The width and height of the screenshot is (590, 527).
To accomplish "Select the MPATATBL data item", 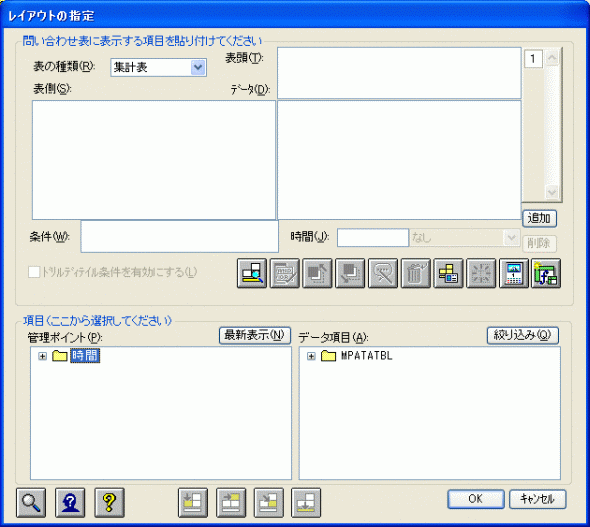I will click(366, 355).
